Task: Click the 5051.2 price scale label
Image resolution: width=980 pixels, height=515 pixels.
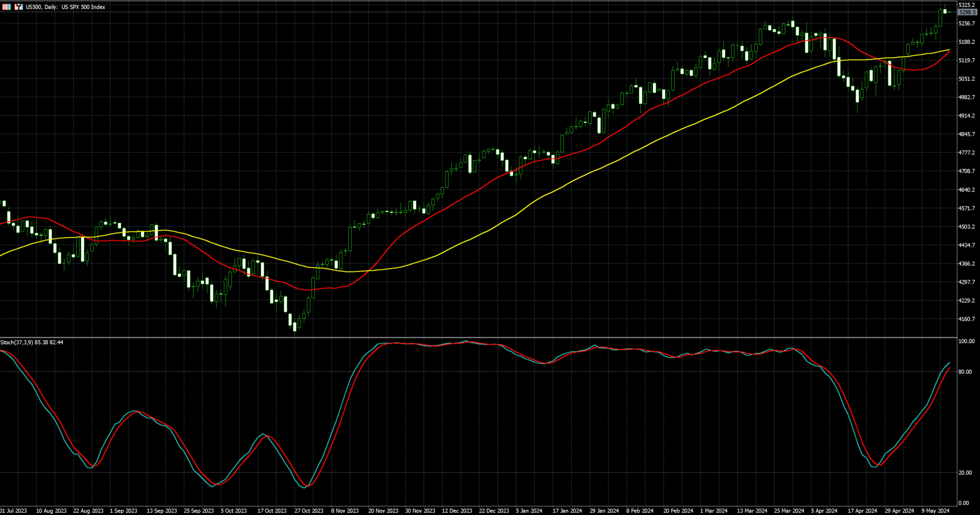Action: (966, 79)
